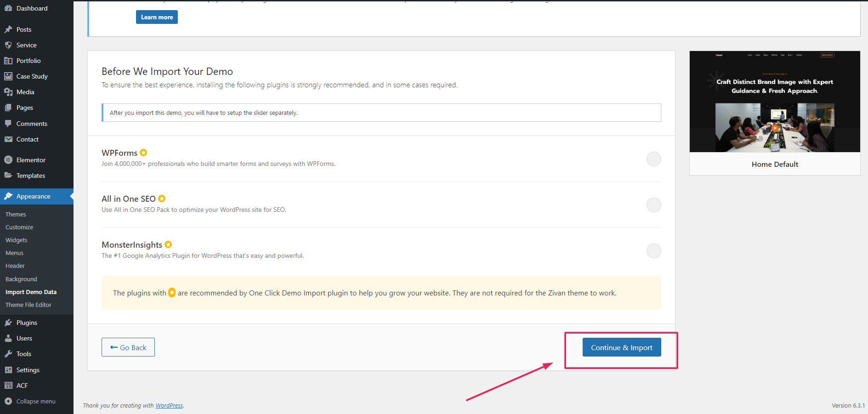The height and width of the screenshot is (414, 868).
Task: Click the Home Default demo title
Action: [775, 164]
